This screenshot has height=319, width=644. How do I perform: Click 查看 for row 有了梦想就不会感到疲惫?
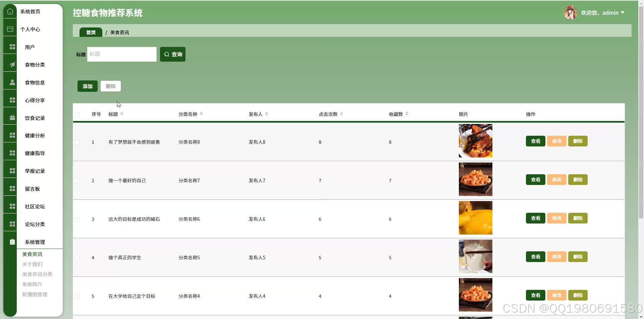click(536, 141)
